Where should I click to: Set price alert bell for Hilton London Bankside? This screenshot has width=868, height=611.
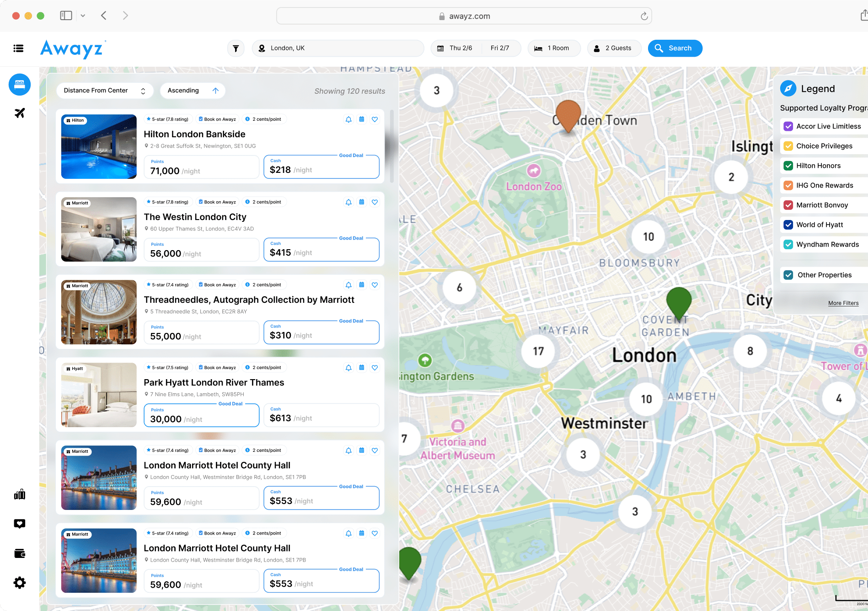point(348,119)
